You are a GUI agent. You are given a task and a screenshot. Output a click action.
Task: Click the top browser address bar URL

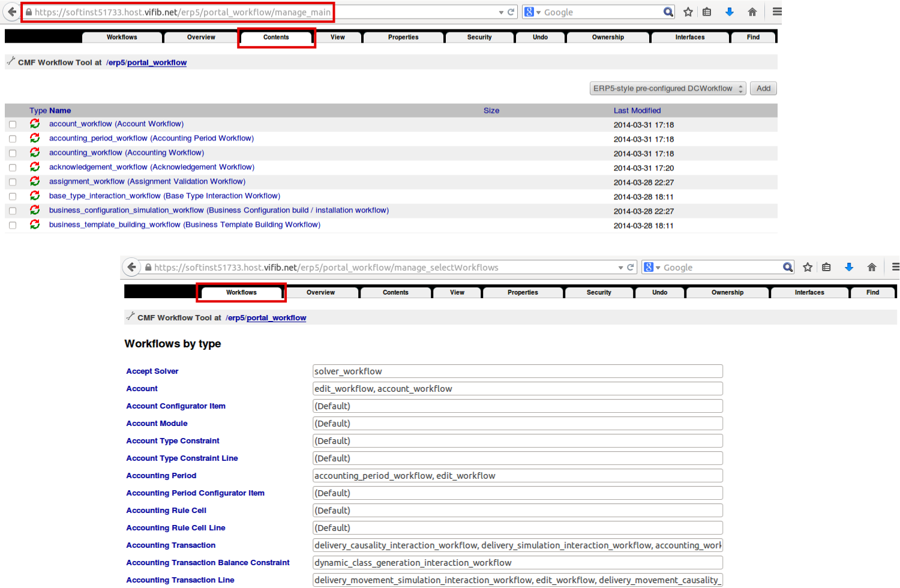(x=182, y=12)
